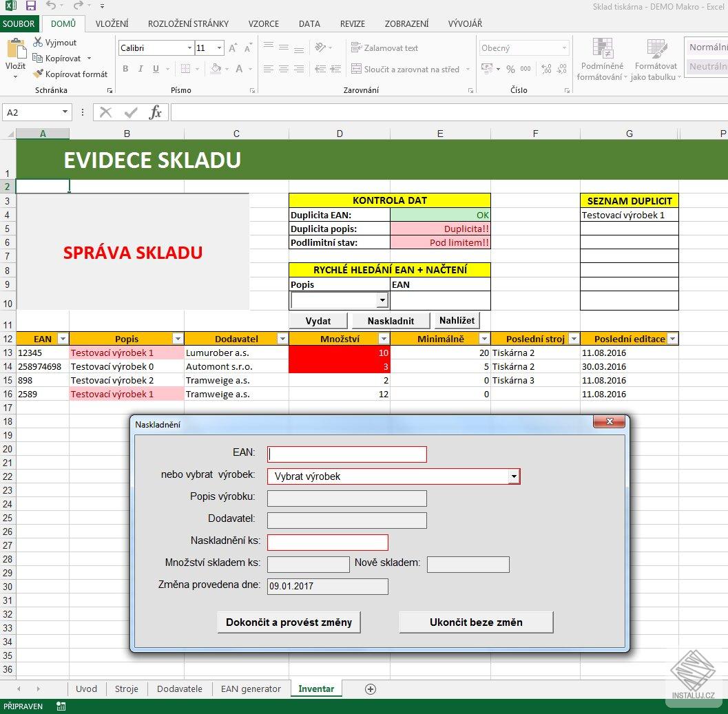The height and width of the screenshot is (714, 728).
Task: Switch to the VZORCE ribbon tab
Action: pos(264,23)
